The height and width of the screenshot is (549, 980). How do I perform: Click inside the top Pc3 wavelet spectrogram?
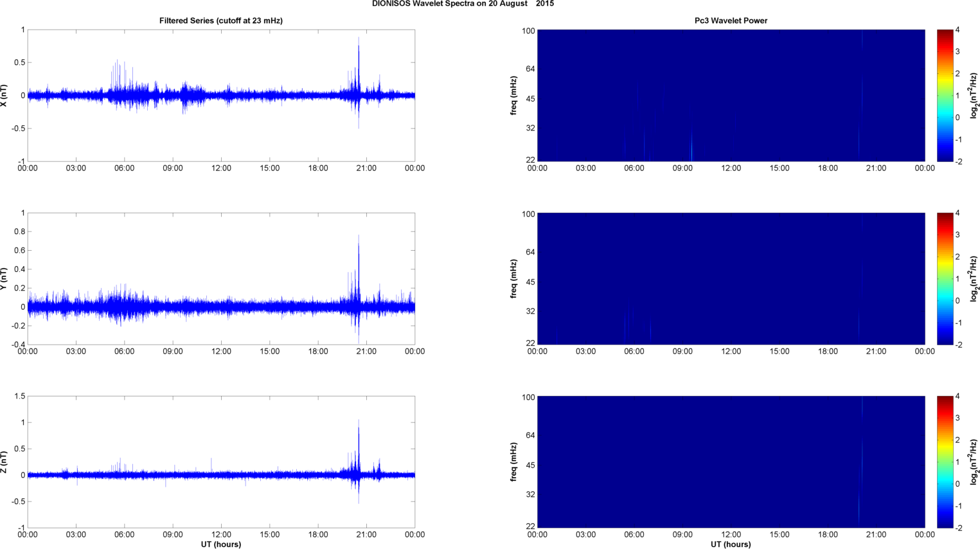click(x=731, y=95)
